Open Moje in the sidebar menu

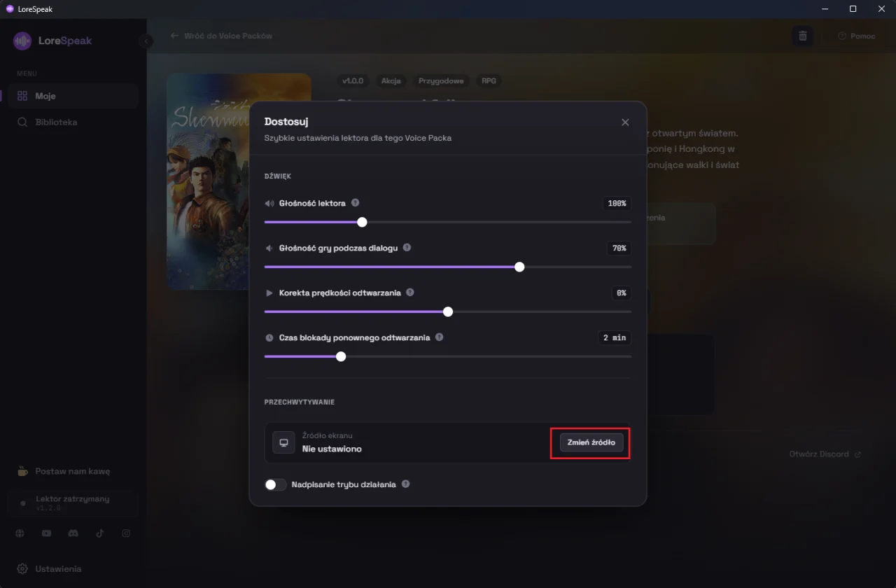[73, 96]
